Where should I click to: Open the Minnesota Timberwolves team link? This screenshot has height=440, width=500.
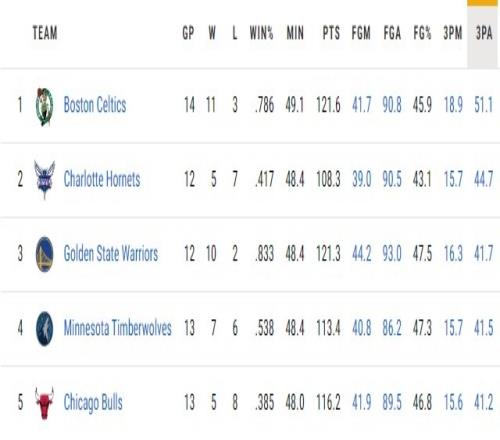117,328
